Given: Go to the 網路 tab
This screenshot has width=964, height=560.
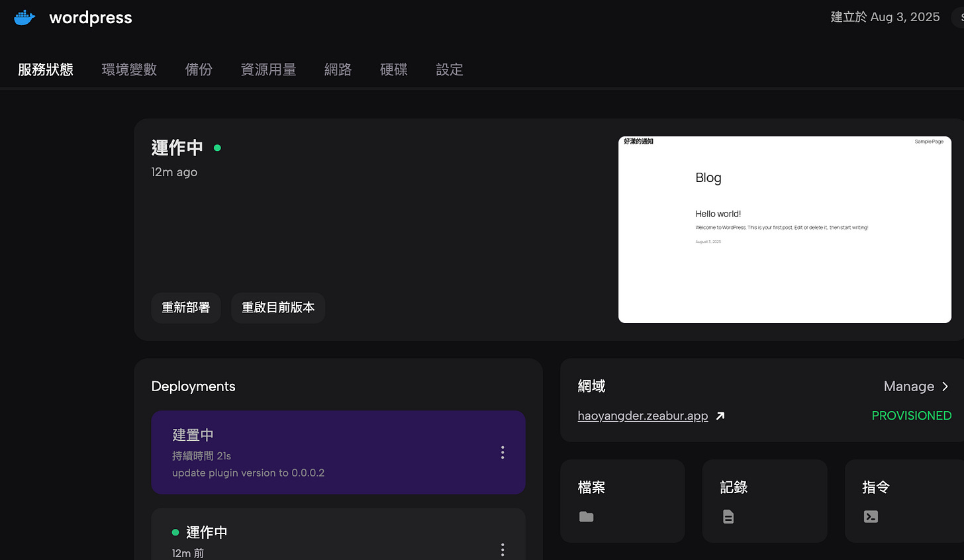Looking at the screenshot, I should click(338, 70).
